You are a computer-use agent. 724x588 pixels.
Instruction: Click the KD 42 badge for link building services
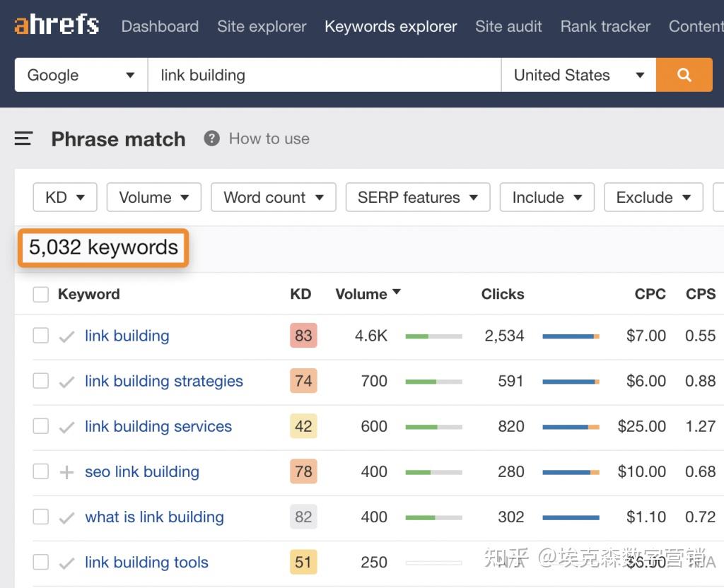[303, 426]
